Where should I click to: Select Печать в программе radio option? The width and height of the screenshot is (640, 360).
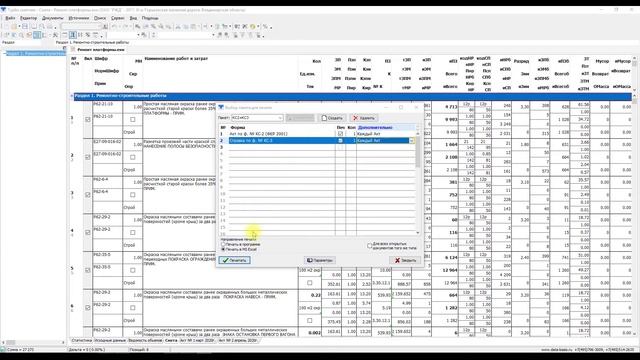click(x=223, y=244)
